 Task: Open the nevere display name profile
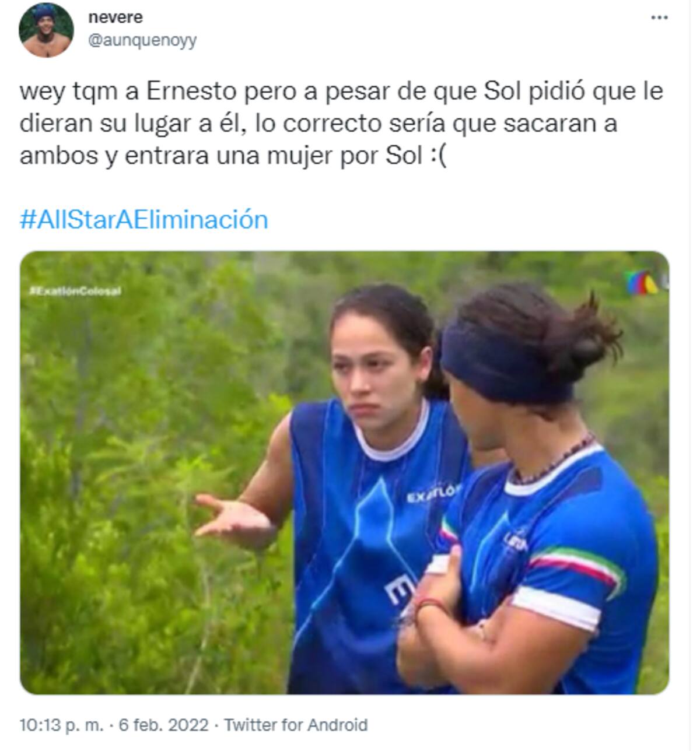coord(116,17)
